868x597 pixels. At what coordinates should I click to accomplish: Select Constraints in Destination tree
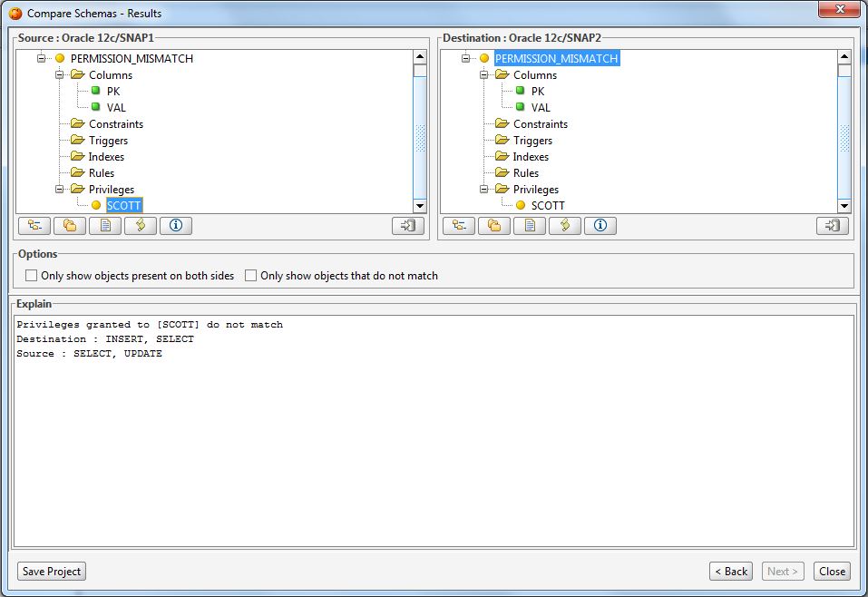click(x=541, y=124)
